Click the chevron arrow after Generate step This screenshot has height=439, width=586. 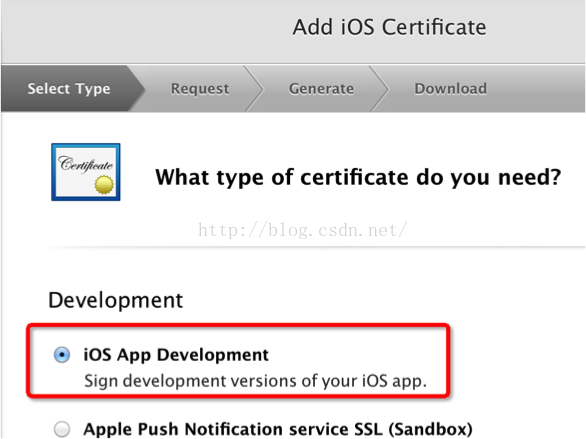pyautogui.click(x=380, y=89)
